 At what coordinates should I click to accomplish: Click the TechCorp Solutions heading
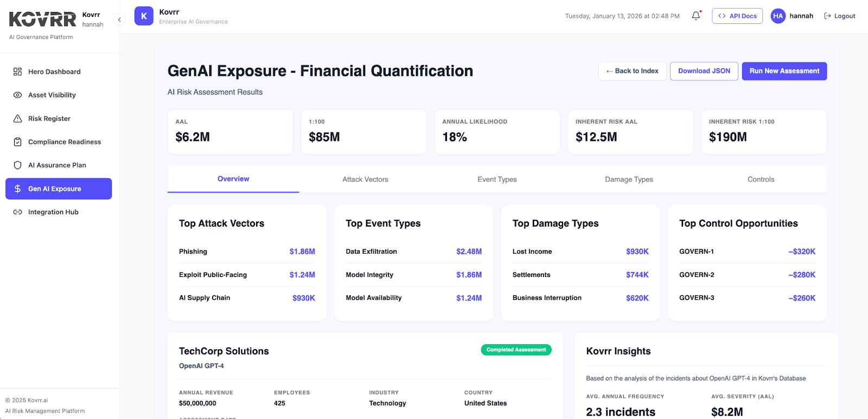tap(224, 351)
